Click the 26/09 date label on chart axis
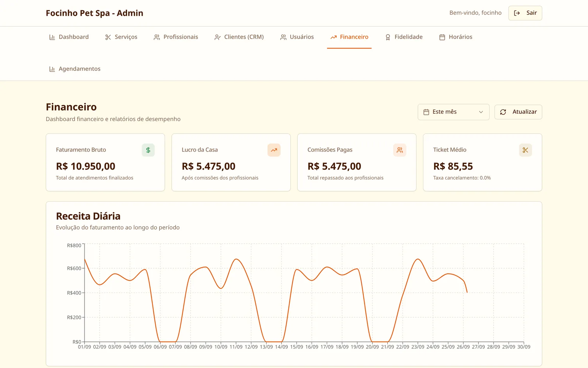This screenshot has width=588, height=368. (x=463, y=347)
